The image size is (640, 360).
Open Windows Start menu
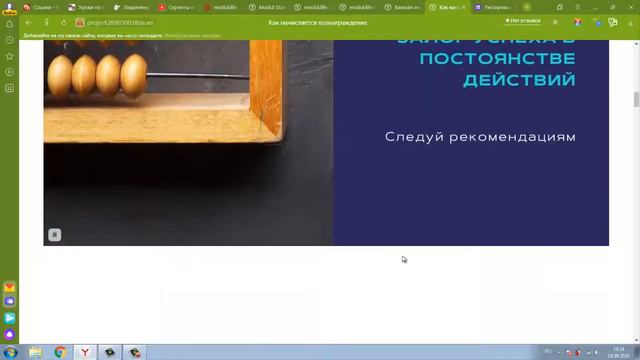coord(10,352)
